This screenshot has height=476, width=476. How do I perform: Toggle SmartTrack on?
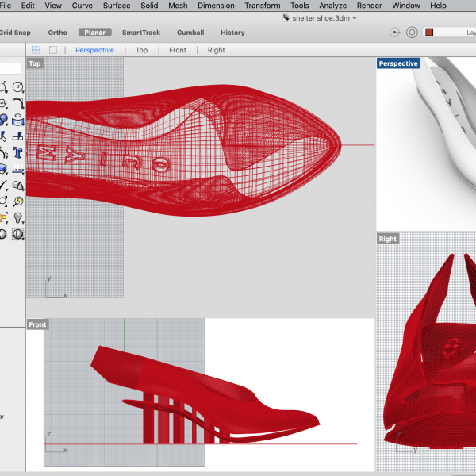[140, 33]
